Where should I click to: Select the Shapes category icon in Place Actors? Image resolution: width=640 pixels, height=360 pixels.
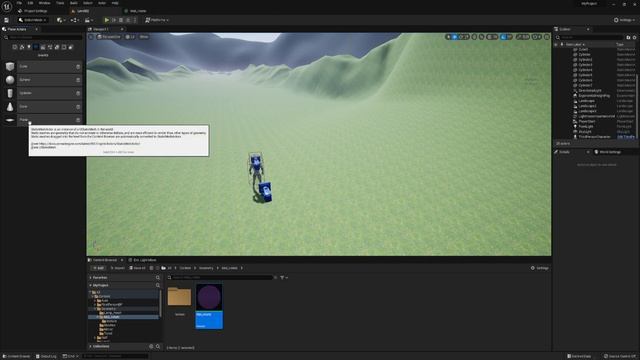click(36, 47)
